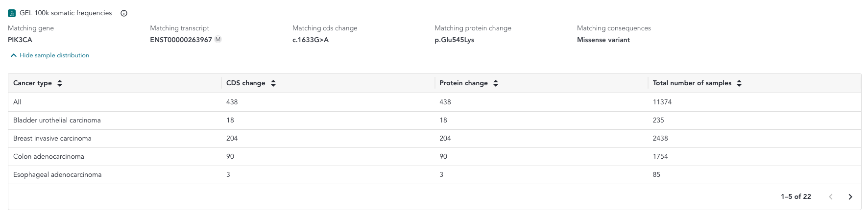The image size is (868, 218).
Task: Sort by CDS change column arrows
Action: coord(273,83)
